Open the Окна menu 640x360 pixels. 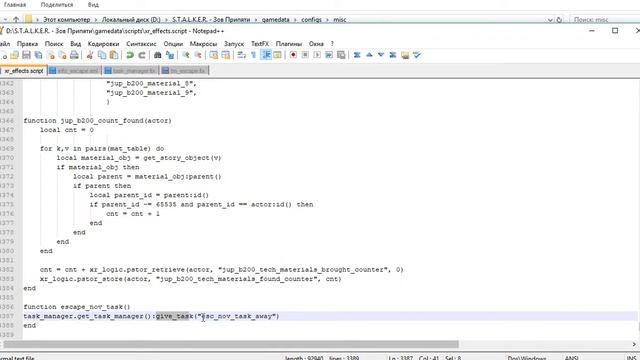click(316, 44)
